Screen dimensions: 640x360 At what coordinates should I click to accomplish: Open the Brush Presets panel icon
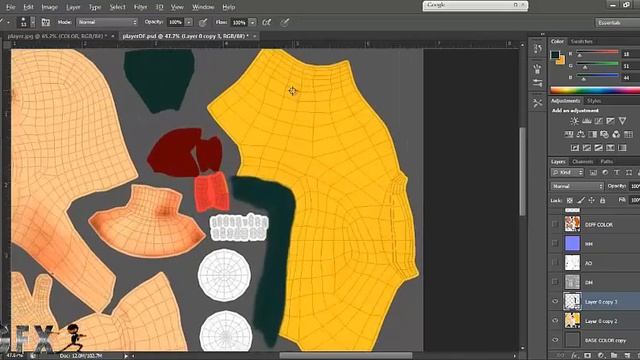tap(538, 83)
